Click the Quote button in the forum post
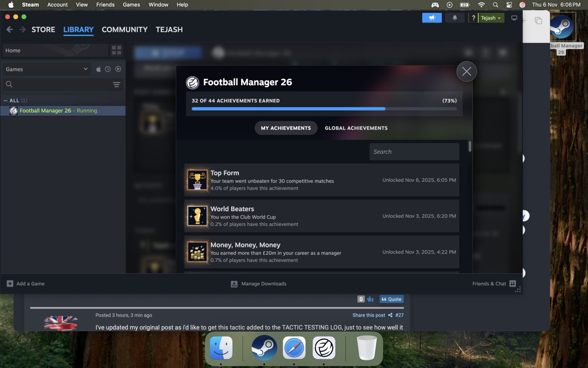 (392, 299)
